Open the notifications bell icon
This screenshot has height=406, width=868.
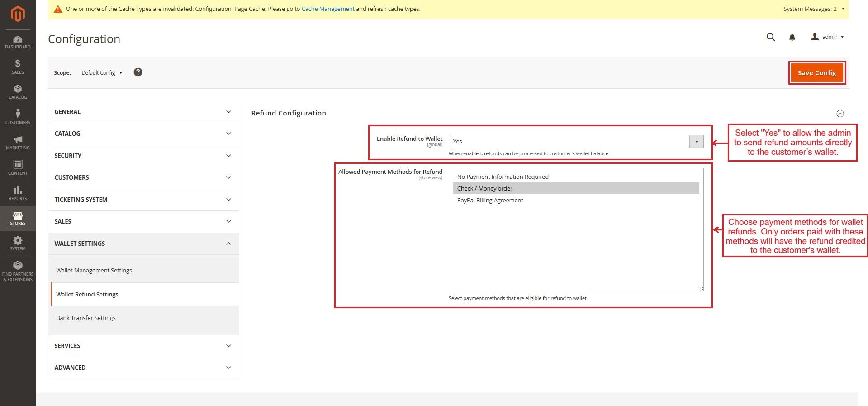pos(792,37)
